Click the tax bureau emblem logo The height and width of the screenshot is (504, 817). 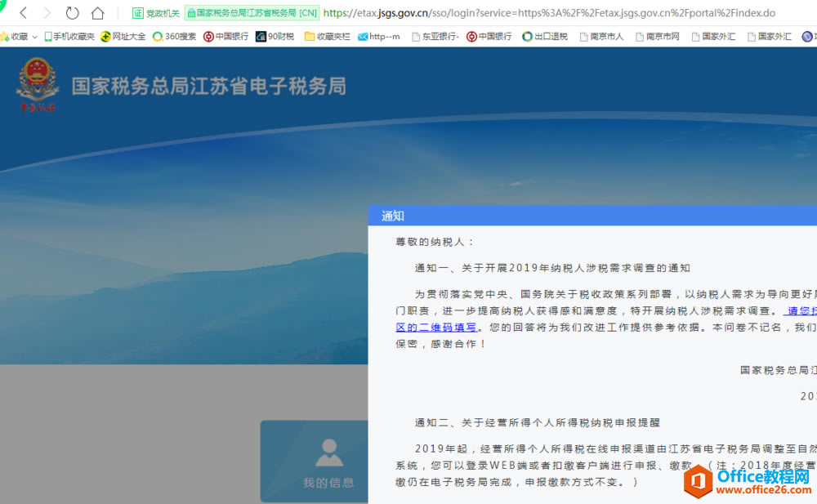coord(37,84)
